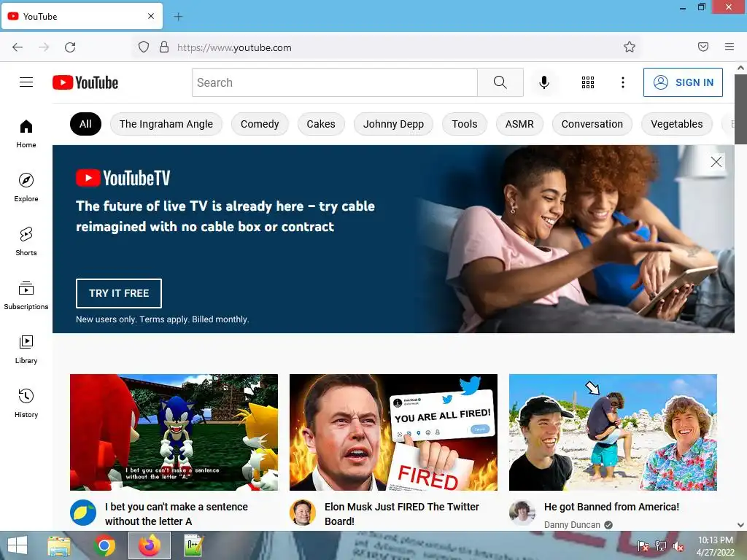
Task: Select the ASMR filter chip
Action: (x=519, y=124)
